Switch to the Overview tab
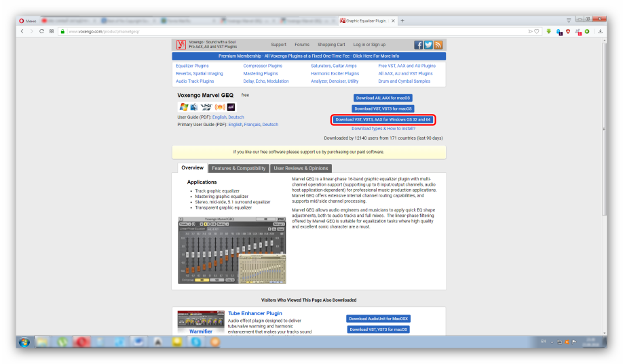The height and width of the screenshot is (364, 623). click(x=192, y=168)
